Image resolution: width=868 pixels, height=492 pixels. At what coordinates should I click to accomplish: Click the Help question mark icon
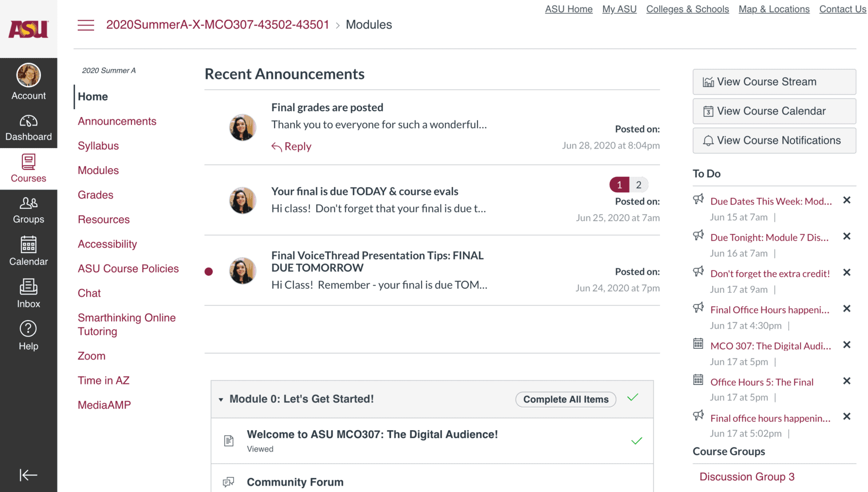(28, 334)
